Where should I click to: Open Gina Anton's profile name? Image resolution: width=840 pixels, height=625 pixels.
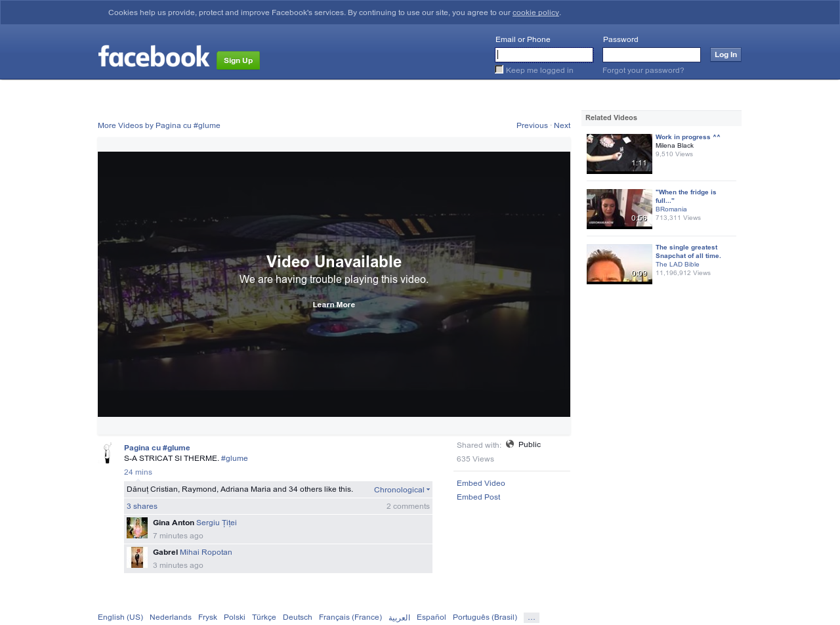(x=173, y=523)
